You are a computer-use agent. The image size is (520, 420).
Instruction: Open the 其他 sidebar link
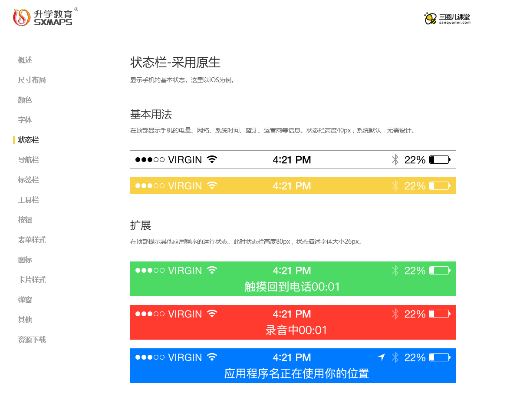25,320
